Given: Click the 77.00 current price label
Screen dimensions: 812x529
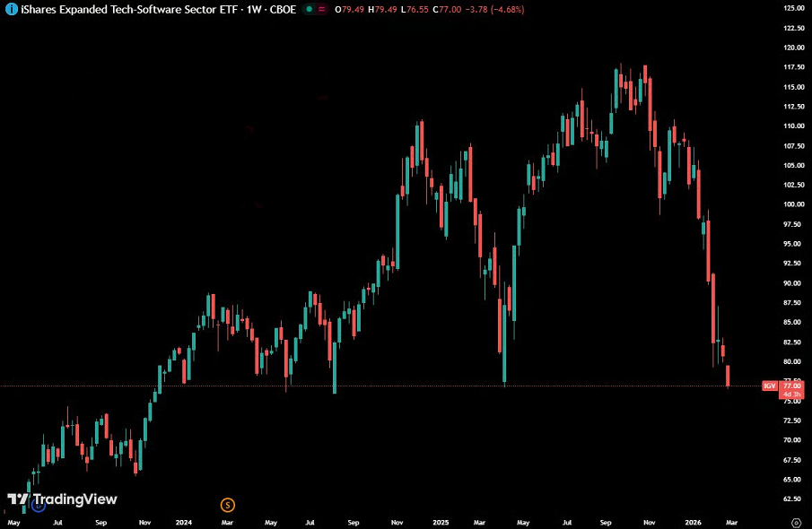Looking at the screenshot, I should pyautogui.click(x=791, y=386).
